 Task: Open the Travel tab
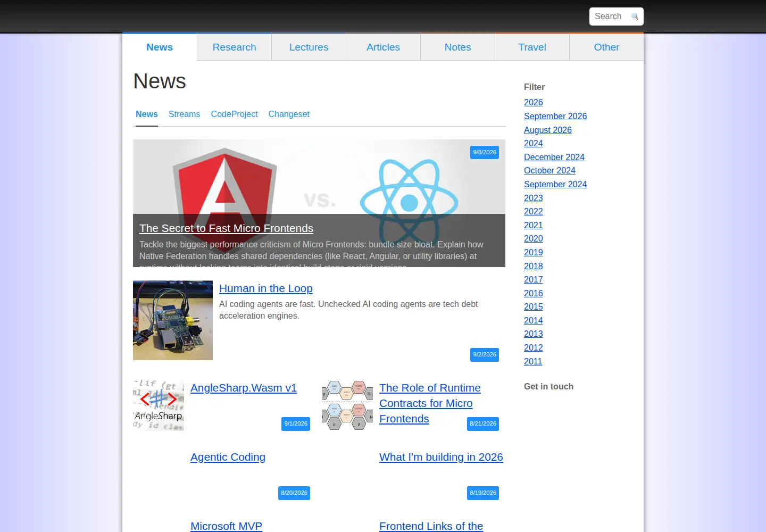coord(532,47)
